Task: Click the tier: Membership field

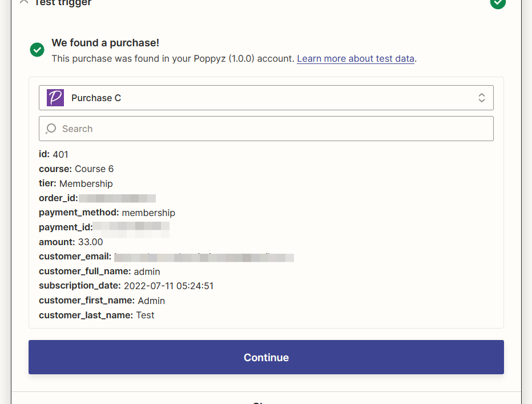Action: tap(76, 184)
